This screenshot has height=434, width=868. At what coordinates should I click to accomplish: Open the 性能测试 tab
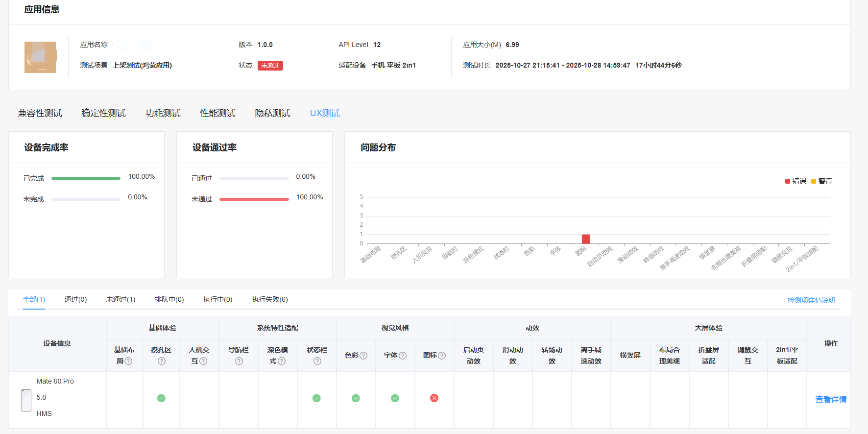pos(217,113)
